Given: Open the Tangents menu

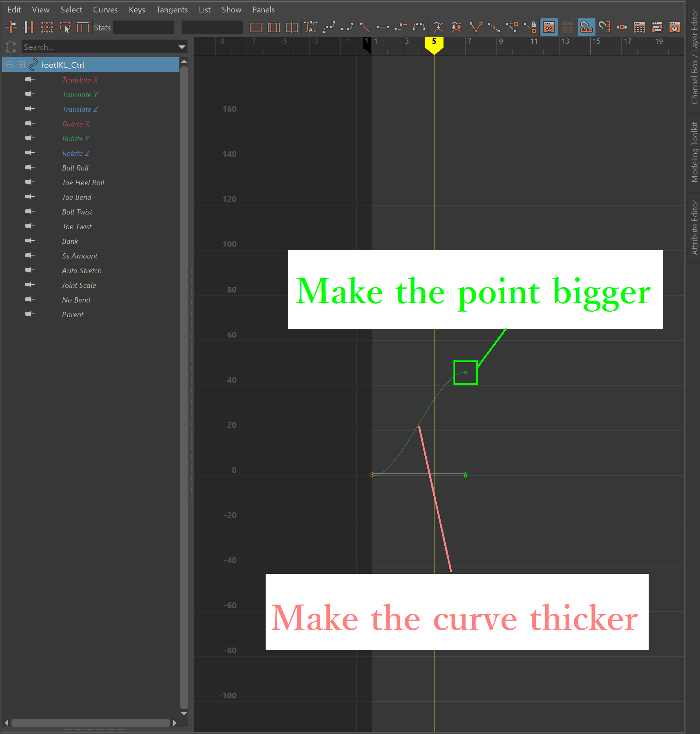Looking at the screenshot, I should (172, 10).
